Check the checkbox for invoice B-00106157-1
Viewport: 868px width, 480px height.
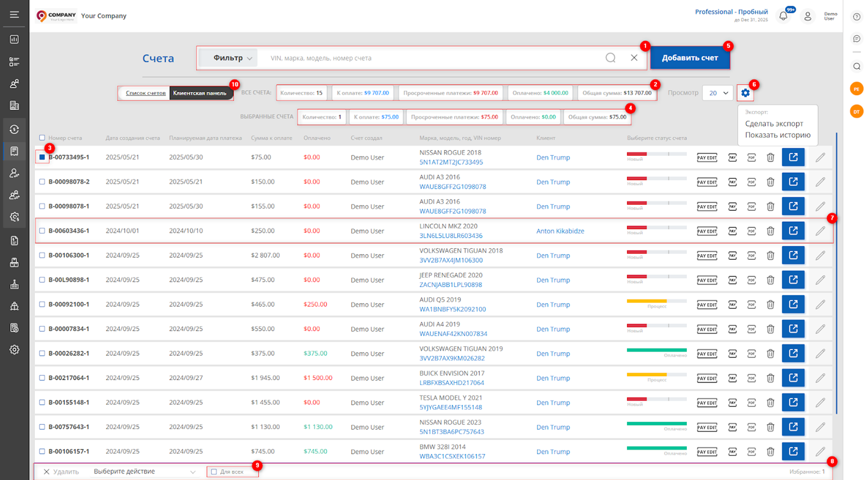point(42,452)
